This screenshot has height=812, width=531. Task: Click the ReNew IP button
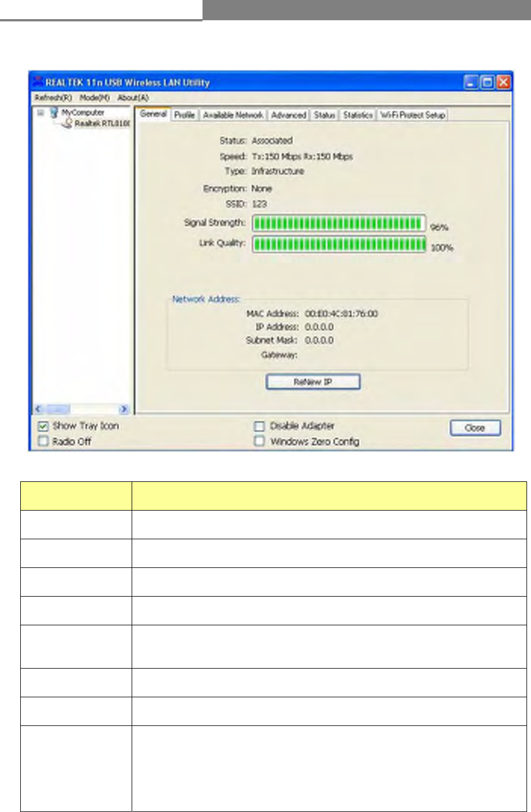313,382
